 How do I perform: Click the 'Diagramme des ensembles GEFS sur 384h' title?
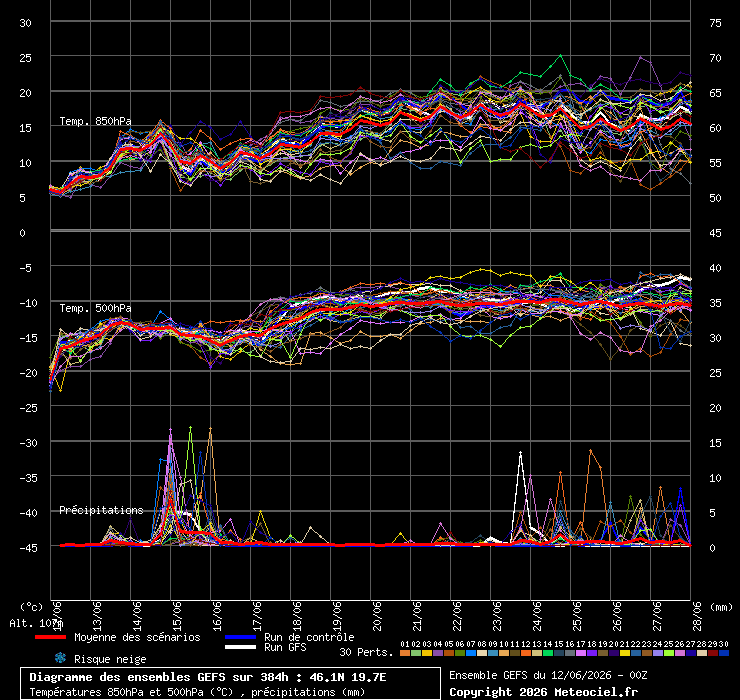point(159,677)
